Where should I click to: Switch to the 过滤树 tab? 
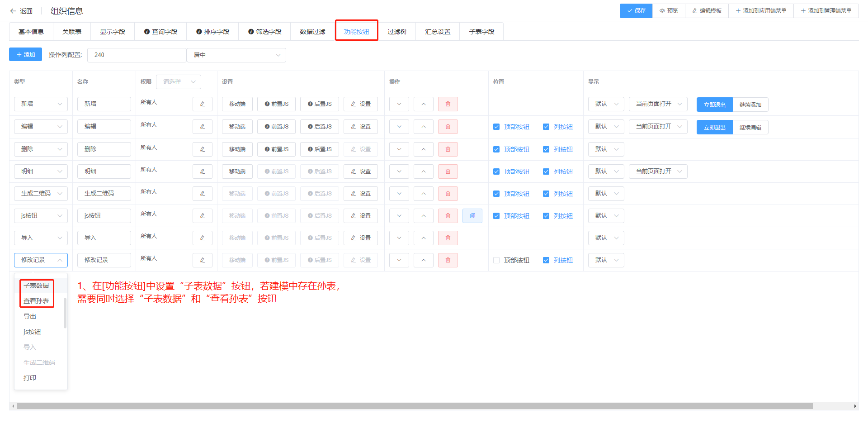point(396,32)
